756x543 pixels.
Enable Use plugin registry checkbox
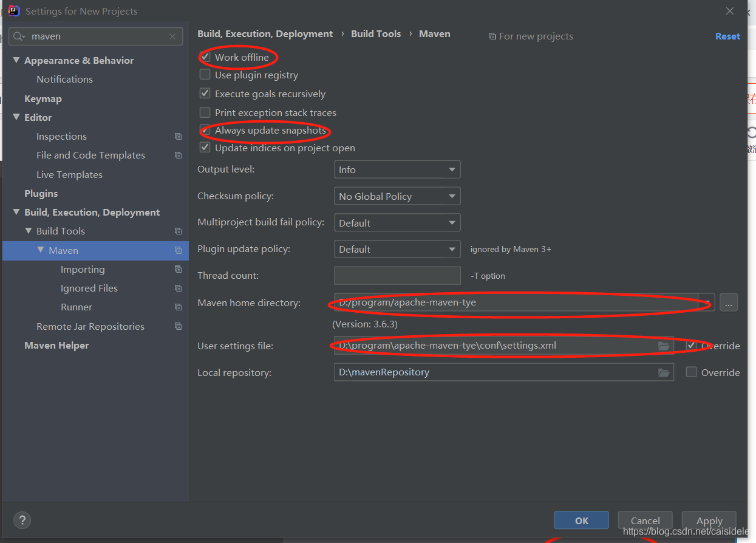(x=205, y=75)
